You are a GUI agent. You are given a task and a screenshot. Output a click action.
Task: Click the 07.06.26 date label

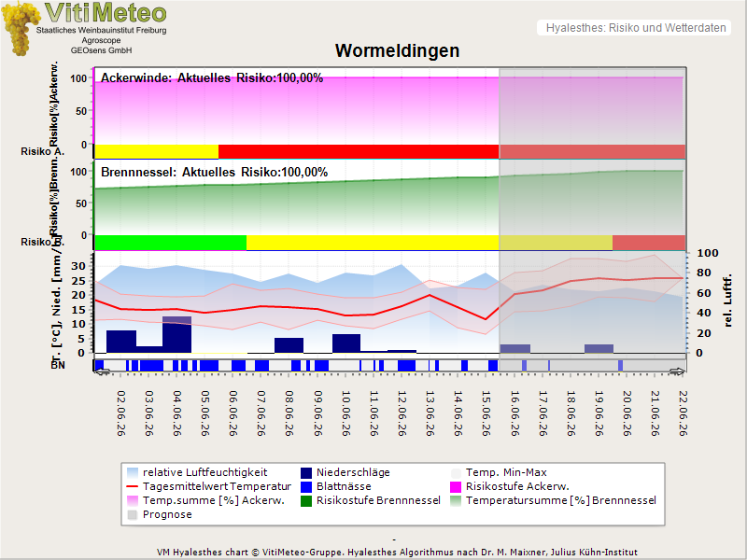[261, 413]
